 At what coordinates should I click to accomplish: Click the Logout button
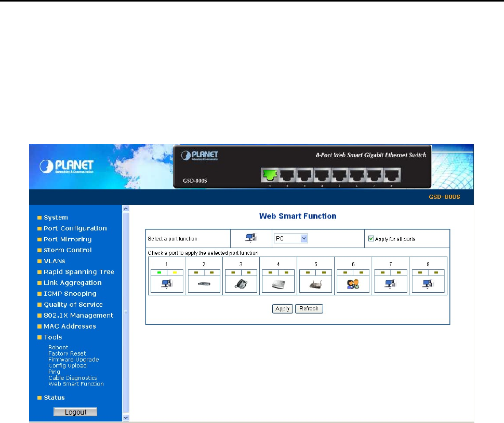[75, 412]
